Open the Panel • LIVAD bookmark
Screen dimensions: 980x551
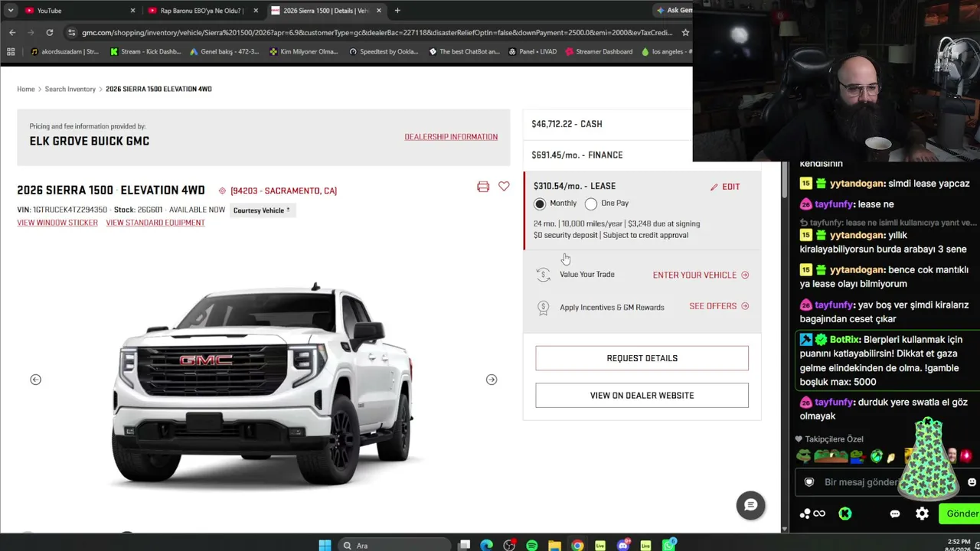[x=531, y=52]
